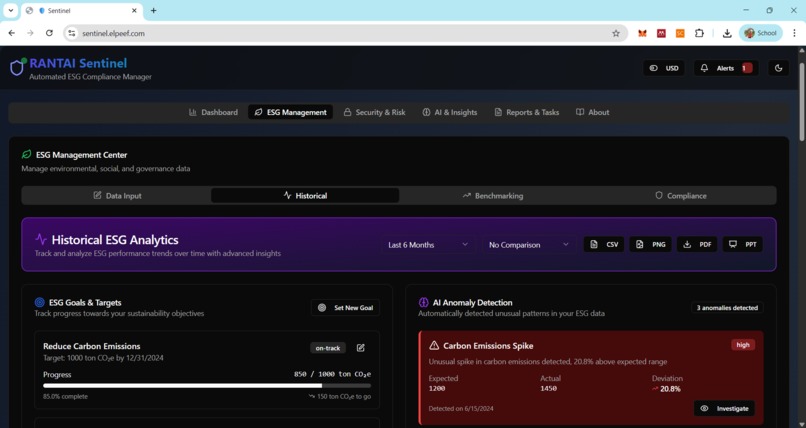Click the carbon emissions progress bar

(x=207, y=385)
